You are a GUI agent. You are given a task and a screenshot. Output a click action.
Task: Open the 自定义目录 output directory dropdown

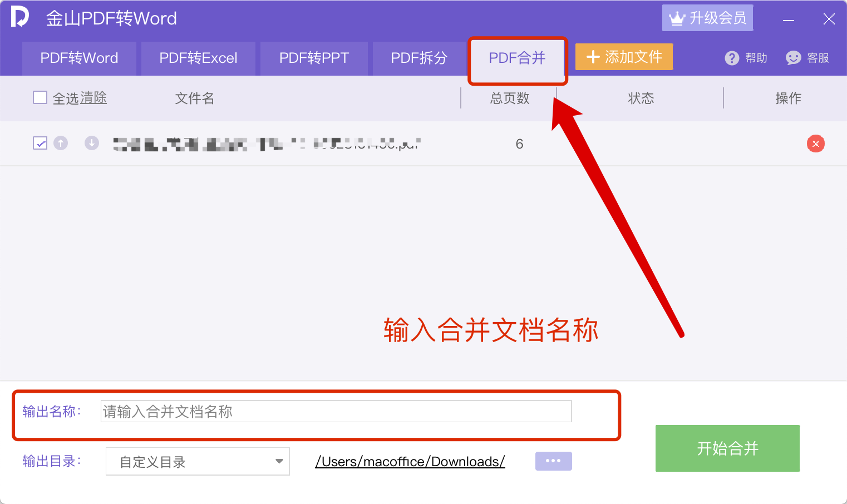tap(198, 461)
